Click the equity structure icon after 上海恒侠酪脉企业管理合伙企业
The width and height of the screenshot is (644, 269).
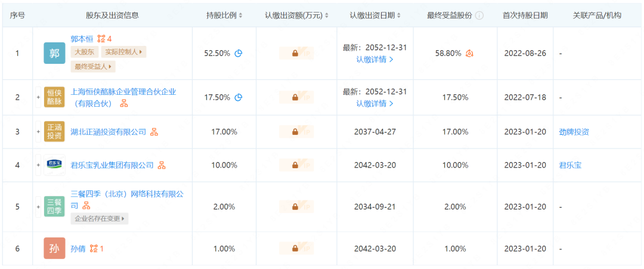click(123, 104)
